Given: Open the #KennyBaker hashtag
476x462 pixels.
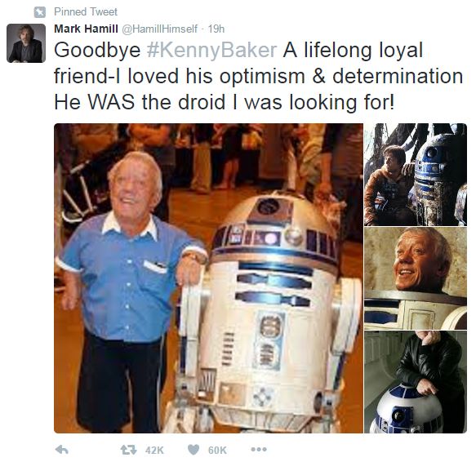Looking at the screenshot, I should click(211, 50).
